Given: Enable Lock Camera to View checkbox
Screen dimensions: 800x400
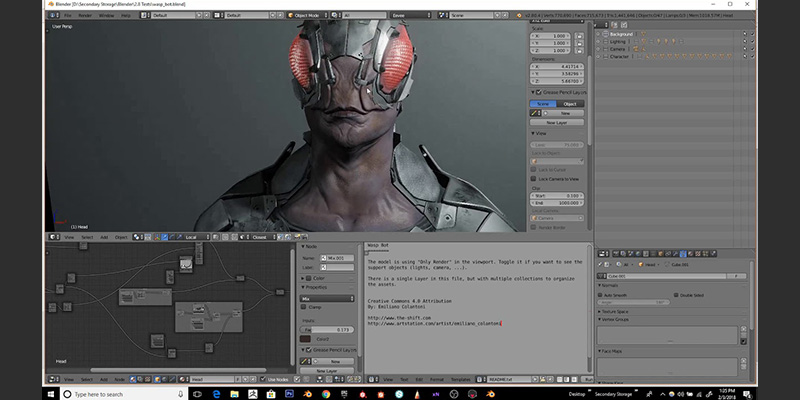Looking at the screenshot, I should 533,179.
